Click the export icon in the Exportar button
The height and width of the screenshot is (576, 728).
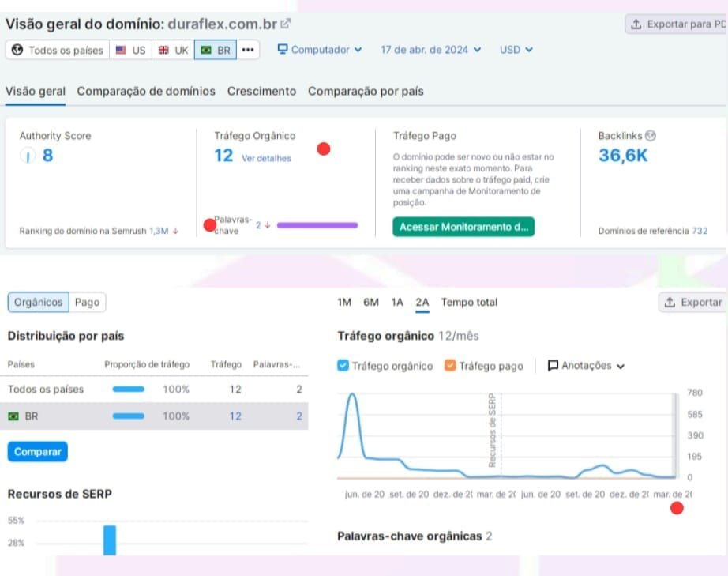click(670, 303)
